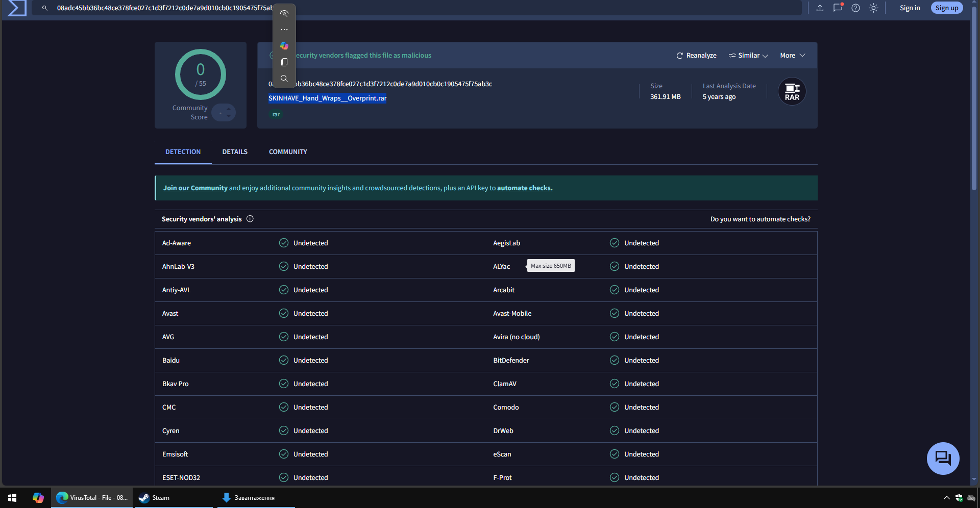Image resolution: width=980 pixels, height=508 pixels.
Task: Toggle the light/dark theme sun icon
Action: coord(874,8)
